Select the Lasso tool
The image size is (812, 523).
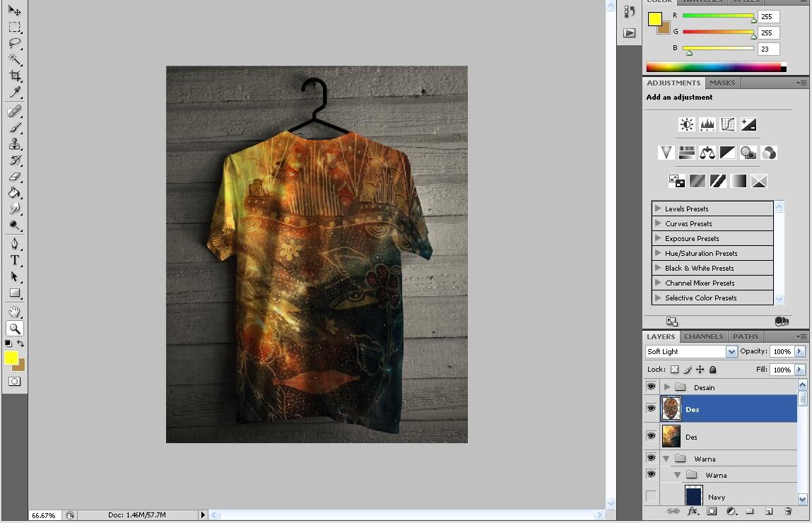click(x=15, y=43)
